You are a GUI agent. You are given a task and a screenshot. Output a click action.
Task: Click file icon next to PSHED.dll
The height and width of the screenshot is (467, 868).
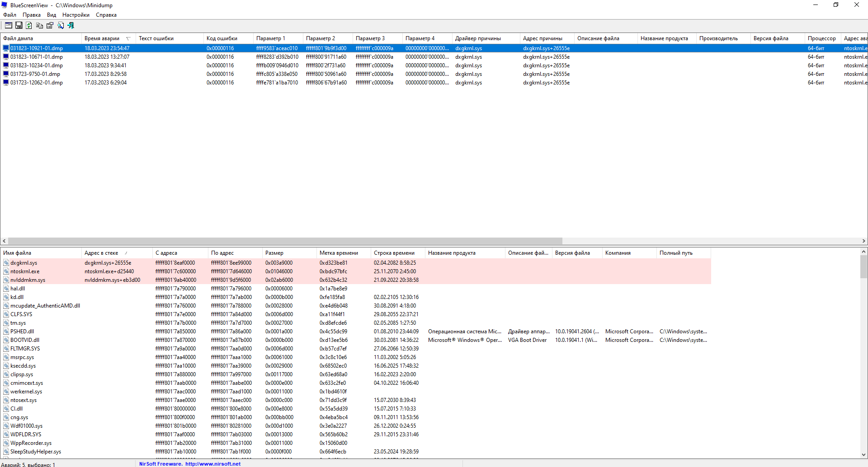[x=6, y=332]
